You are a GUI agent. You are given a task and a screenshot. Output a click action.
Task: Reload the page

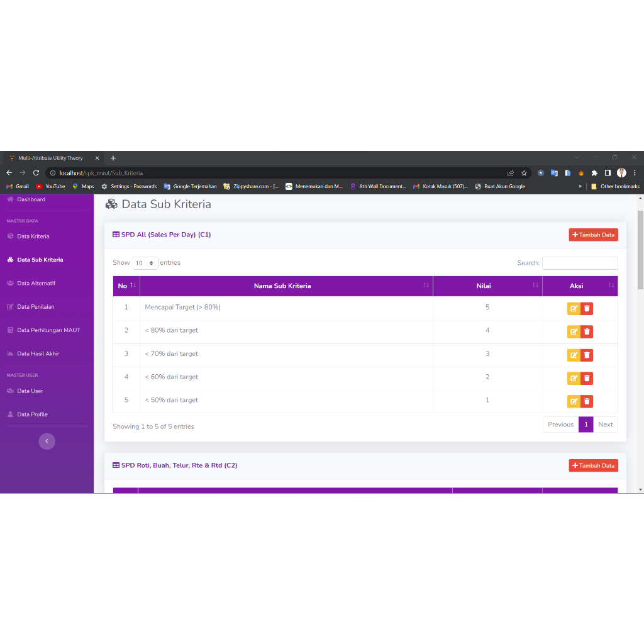[36, 173]
